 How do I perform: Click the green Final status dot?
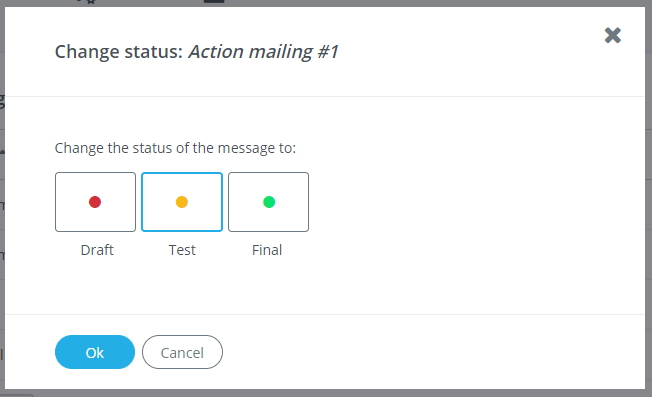tap(269, 202)
